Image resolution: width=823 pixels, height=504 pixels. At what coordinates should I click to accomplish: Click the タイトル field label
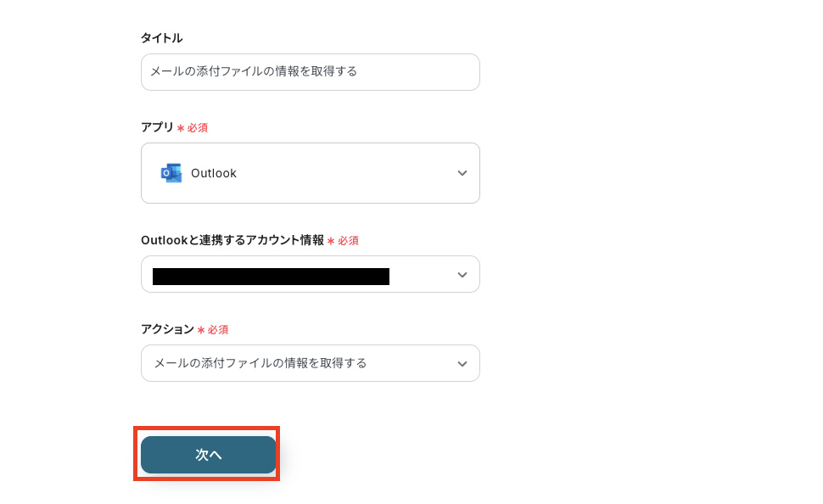[161, 38]
